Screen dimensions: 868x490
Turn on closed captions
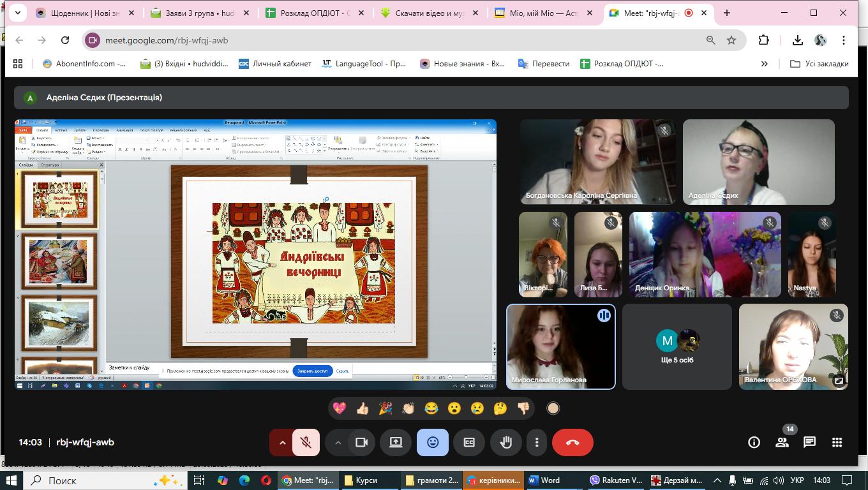tap(469, 443)
